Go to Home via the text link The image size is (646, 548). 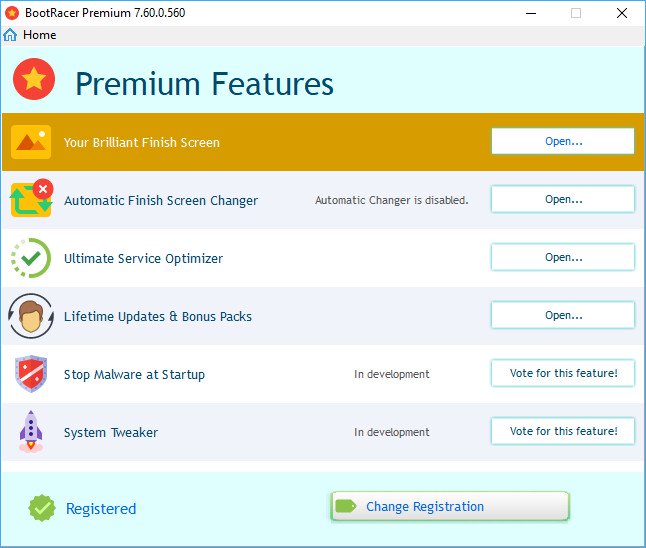[x=40, y=35]
